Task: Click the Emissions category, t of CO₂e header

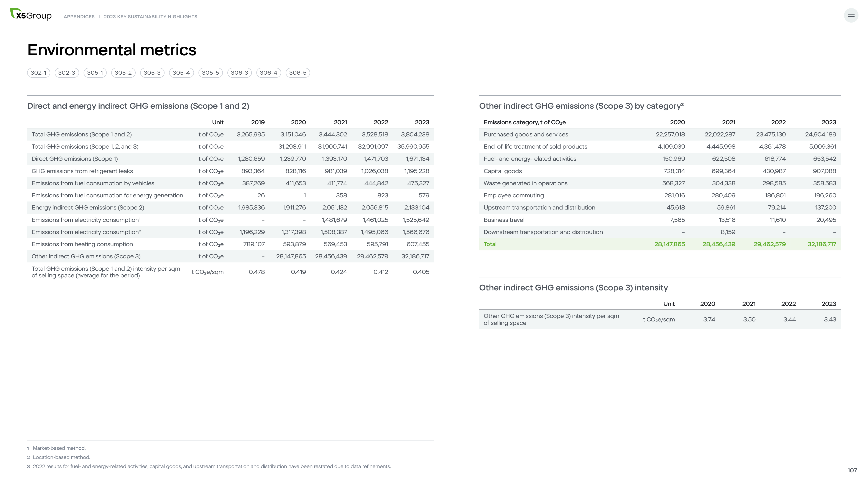Action: pyautogui.click(x=525, y=122)
